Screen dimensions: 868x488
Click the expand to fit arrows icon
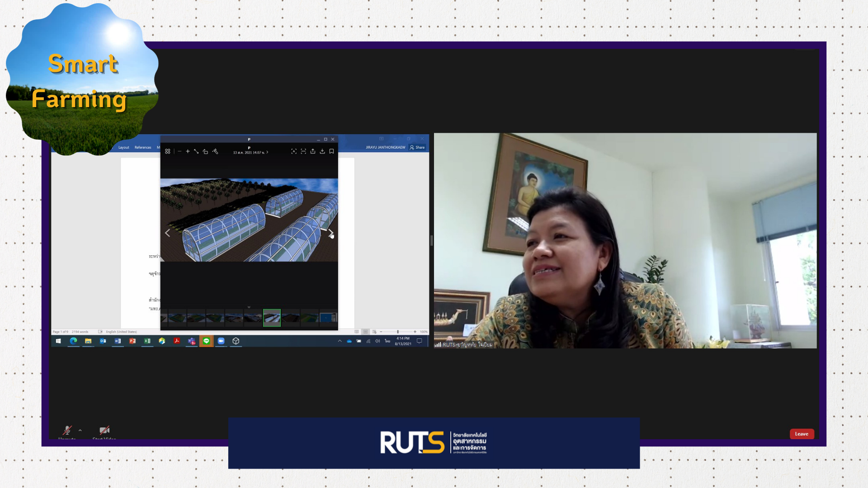196,152
